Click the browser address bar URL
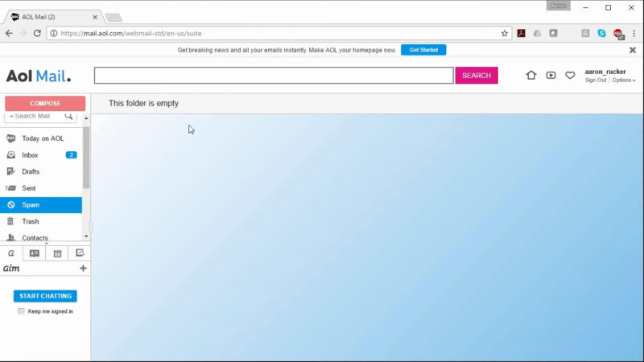 point(131,33)
